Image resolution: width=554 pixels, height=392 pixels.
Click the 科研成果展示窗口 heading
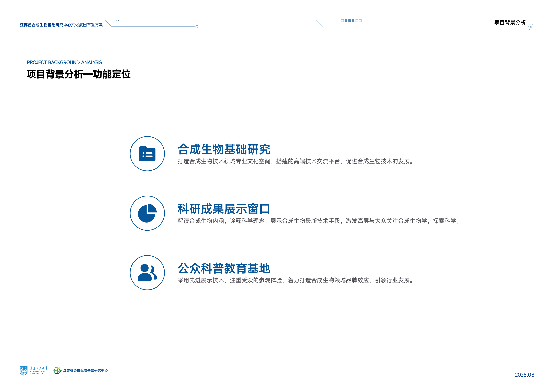click(x=224, y=209)
